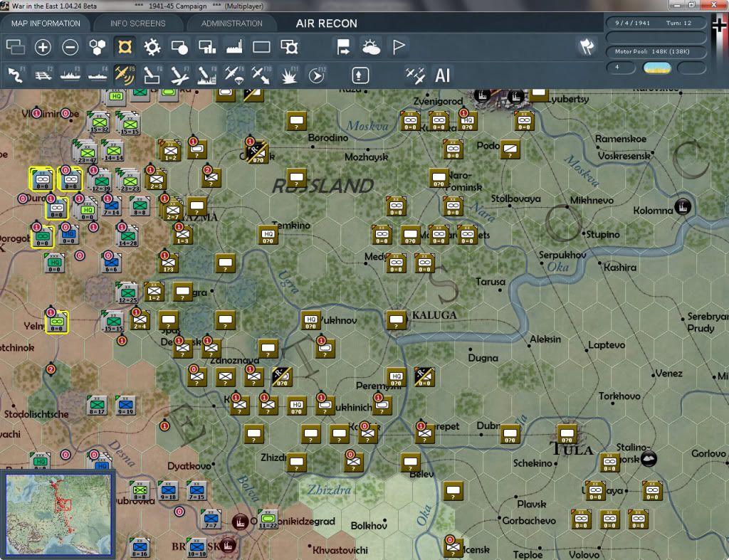Click the AI button

click(442, 75)
